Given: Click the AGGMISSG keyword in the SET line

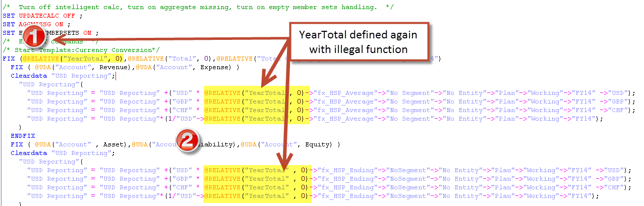Looking at the screenshot, I should 35,24.
